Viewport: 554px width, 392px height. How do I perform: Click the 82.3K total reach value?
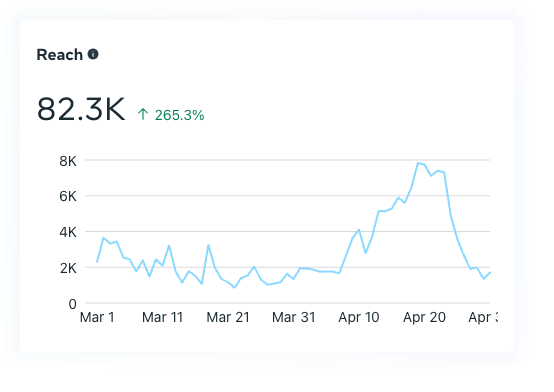(81, 109)
